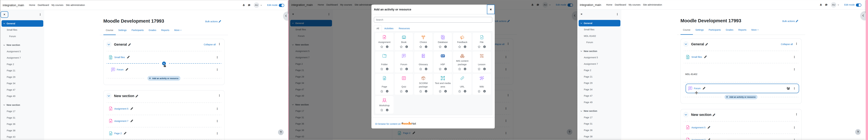Choose Text and media area icon
The height and width of the screenshot is (140, 868).
(443, 78)
